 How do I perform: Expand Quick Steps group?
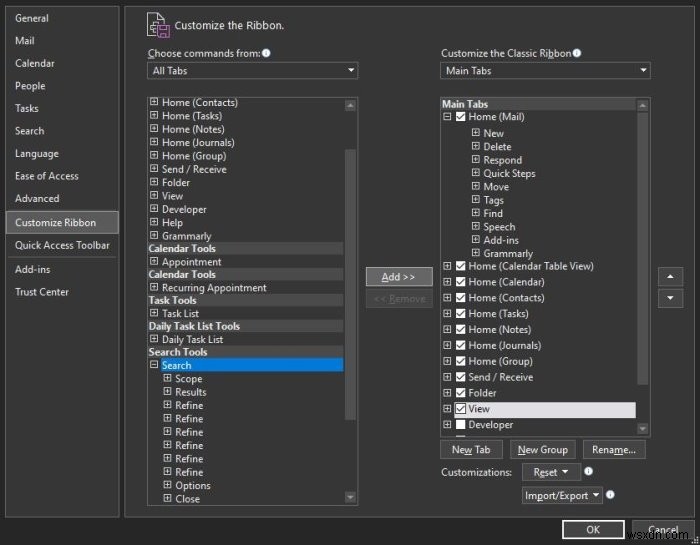pos(476,173)
